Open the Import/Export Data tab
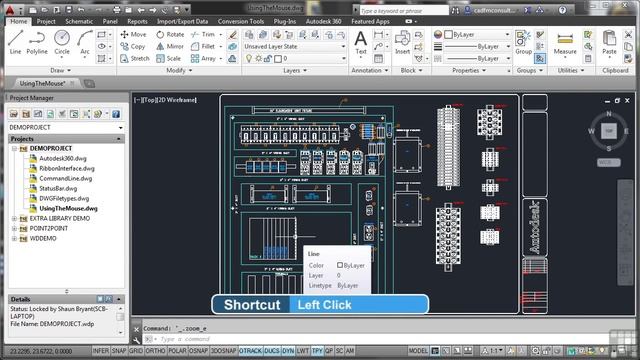Image resolution: width=640 pixels, height=360 pixels. [182, 21]
